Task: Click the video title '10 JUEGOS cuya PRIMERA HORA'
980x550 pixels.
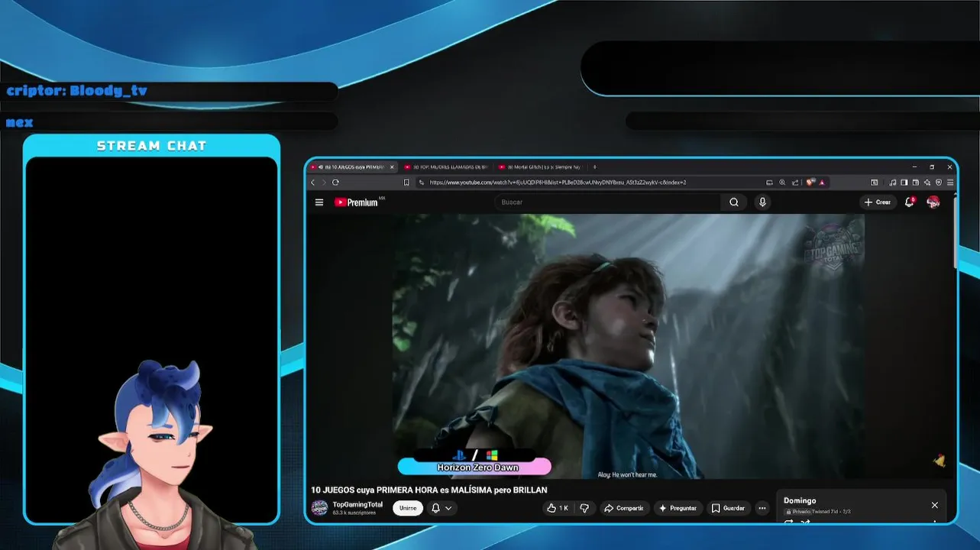Action: [x=429, y=490]
